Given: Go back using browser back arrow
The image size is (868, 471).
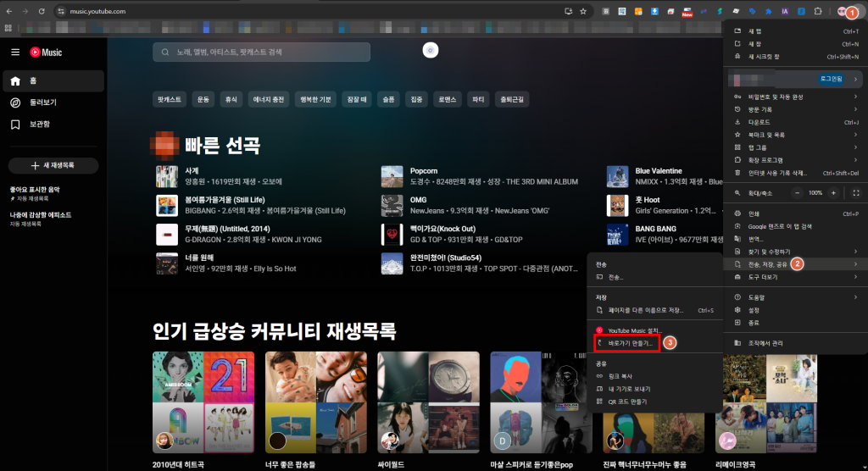Looking at the screenshot, I should point(9,11).
